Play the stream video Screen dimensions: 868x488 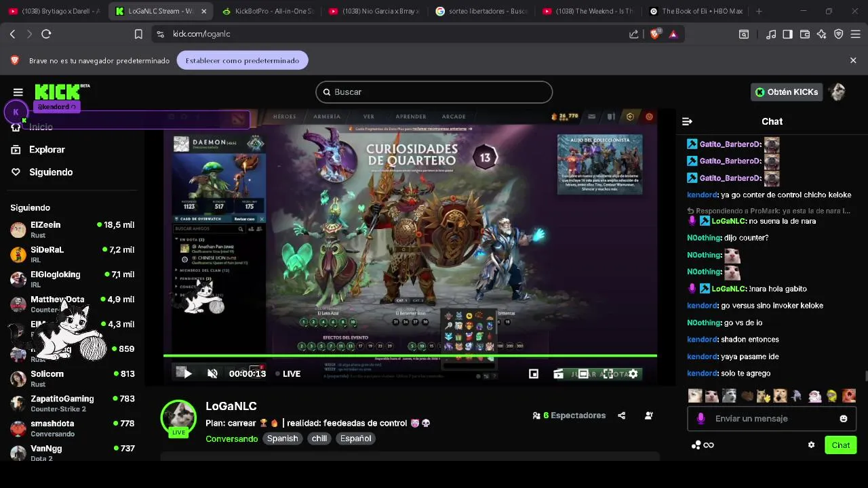(188, 373)
